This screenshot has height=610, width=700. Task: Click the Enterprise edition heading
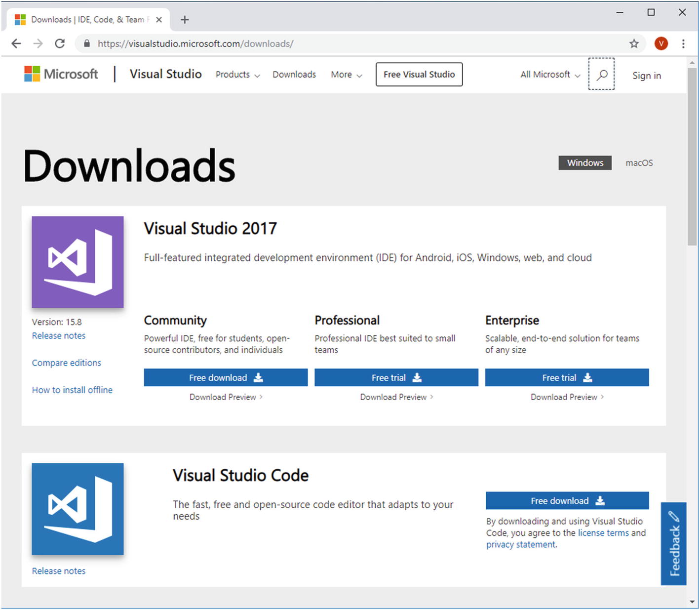(512, 321)
